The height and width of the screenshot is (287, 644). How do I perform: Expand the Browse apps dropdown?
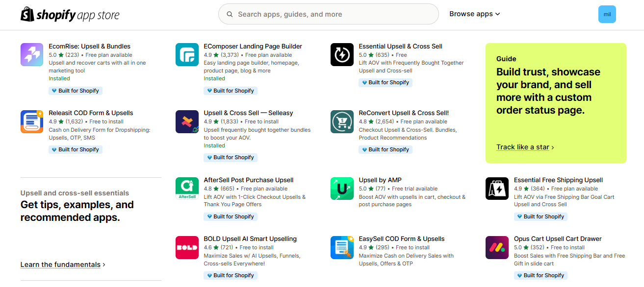tap(475, 14)
